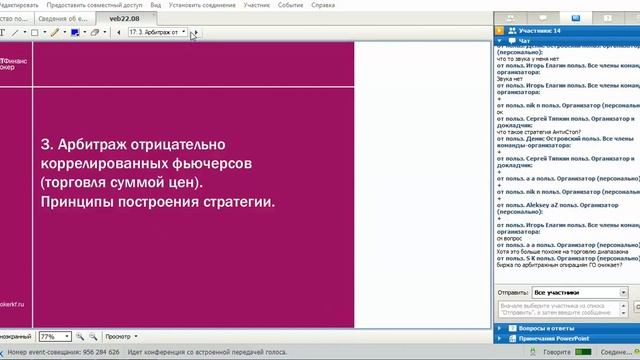Screen dimensions: 640x360
Task: Click chat message 'что то звука у меня нет'
Action: pyautogui.click(x=528, y=59)
